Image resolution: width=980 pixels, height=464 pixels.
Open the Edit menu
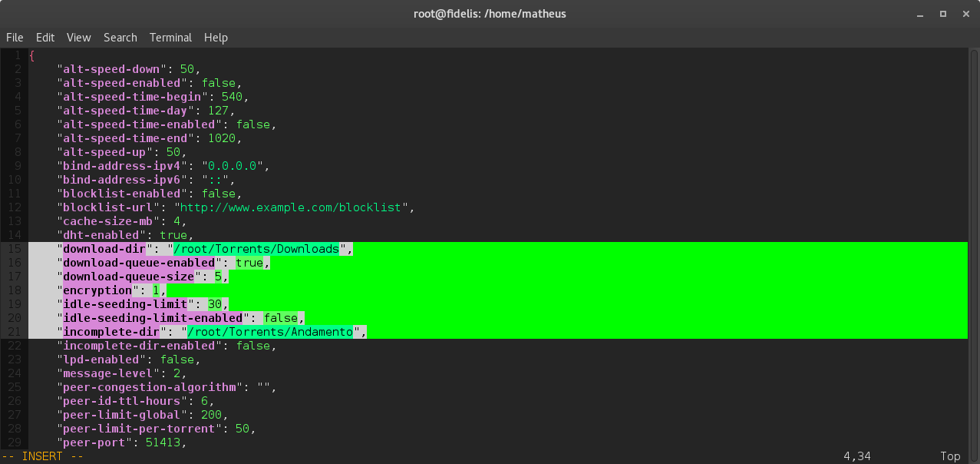point(45,37)
